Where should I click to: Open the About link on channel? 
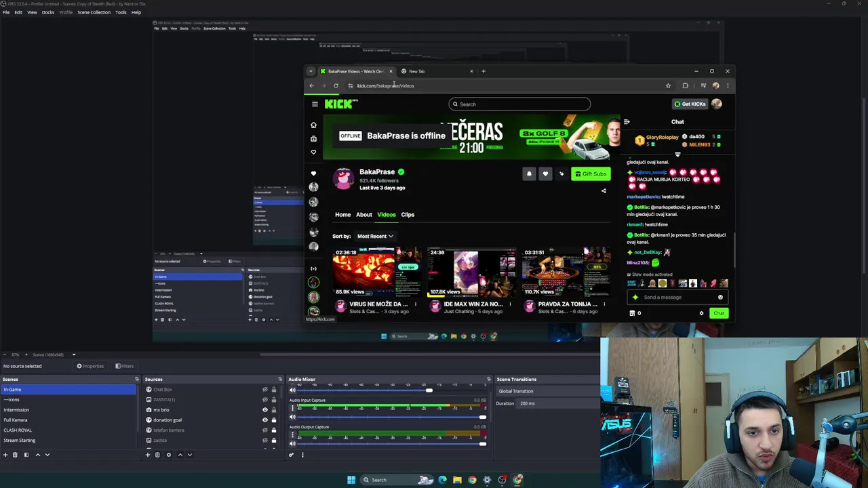tap(364, 215)
